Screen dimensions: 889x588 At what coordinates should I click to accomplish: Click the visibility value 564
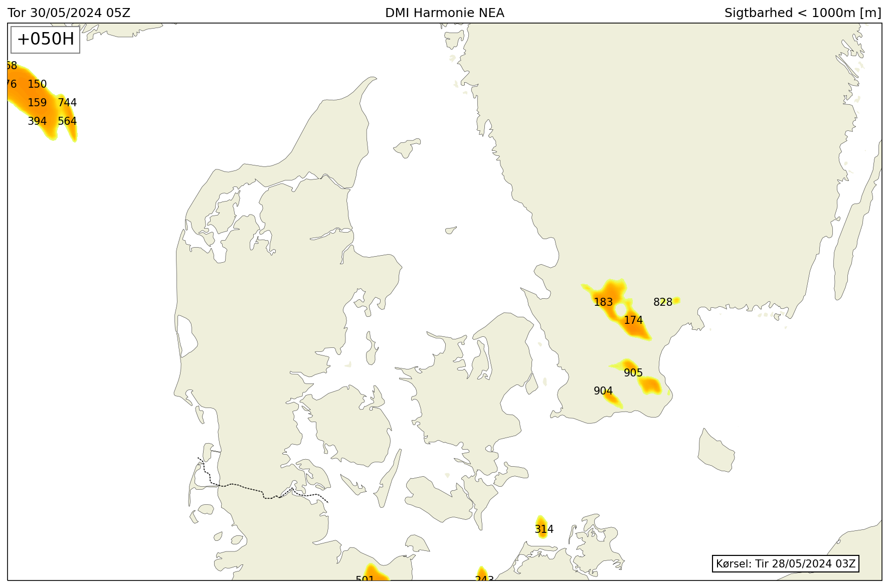pyautogui.click(x=67, y=121)
